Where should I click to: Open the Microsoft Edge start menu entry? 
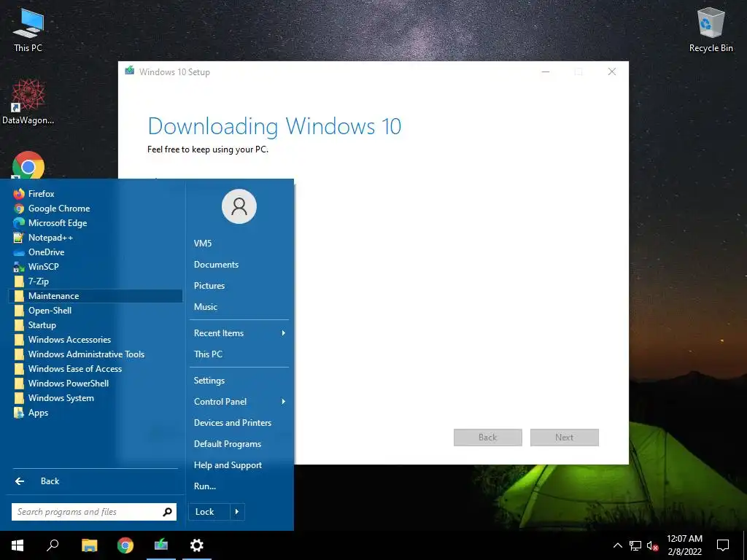click(x=57, y=223)
